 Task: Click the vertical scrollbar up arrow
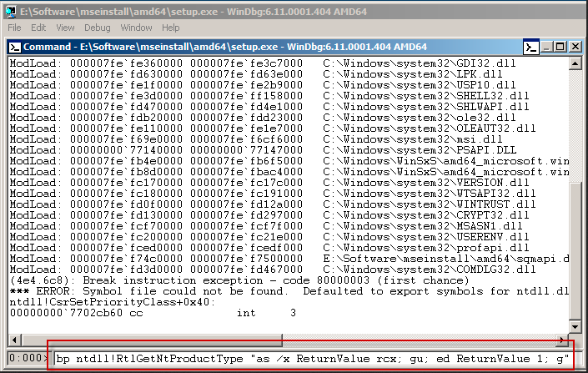tap(575, 63)
